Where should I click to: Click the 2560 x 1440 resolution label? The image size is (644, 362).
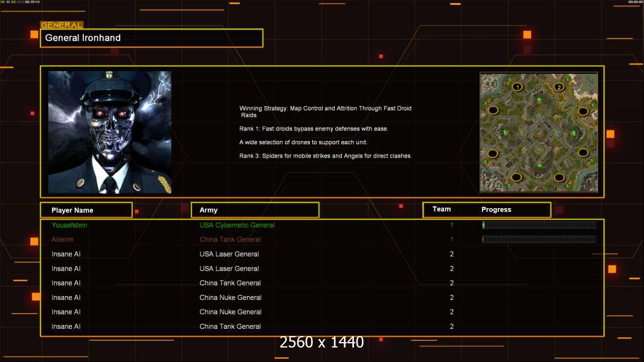(x=321, y=343)
